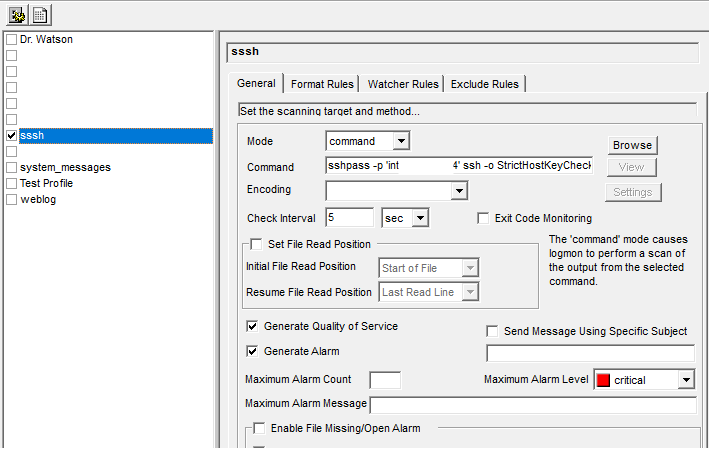
Task: Toggle the Generate Alarm checkbox
Action: point(252,351)
